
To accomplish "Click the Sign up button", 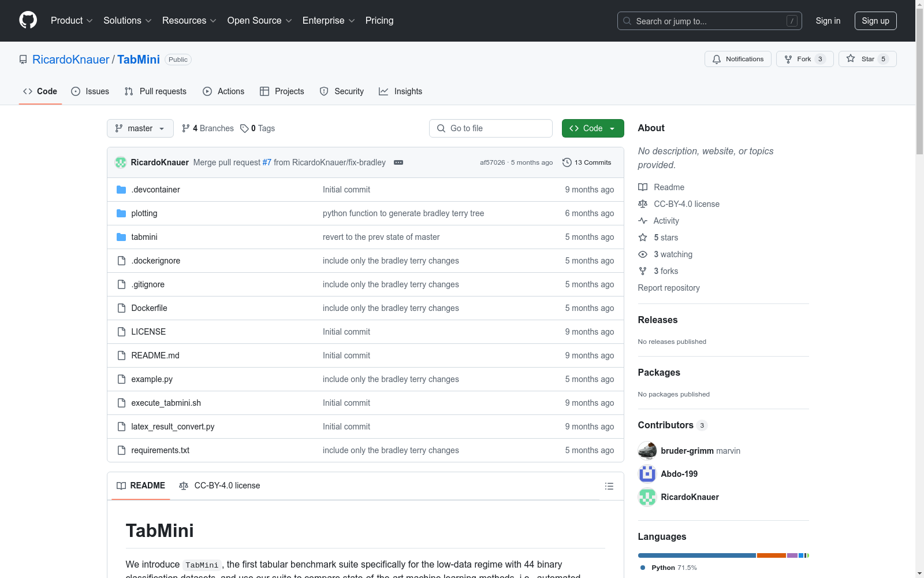I will [x=875, y=21].
